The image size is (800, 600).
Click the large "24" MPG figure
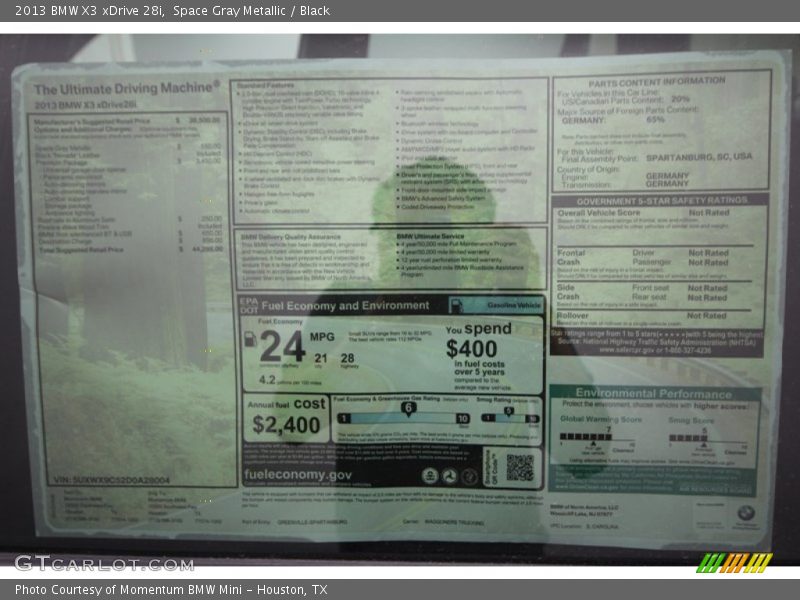pos(282,346)
